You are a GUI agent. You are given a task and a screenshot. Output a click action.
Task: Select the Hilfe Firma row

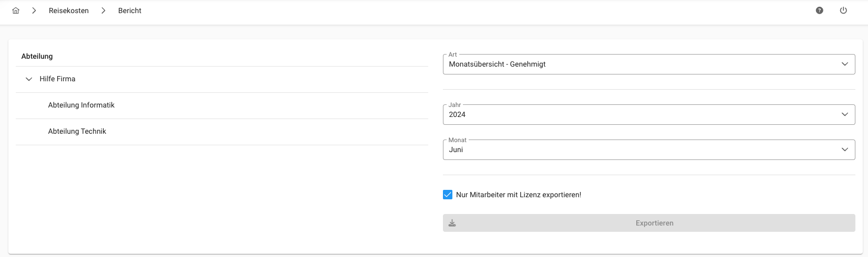(x=222, y=79)
